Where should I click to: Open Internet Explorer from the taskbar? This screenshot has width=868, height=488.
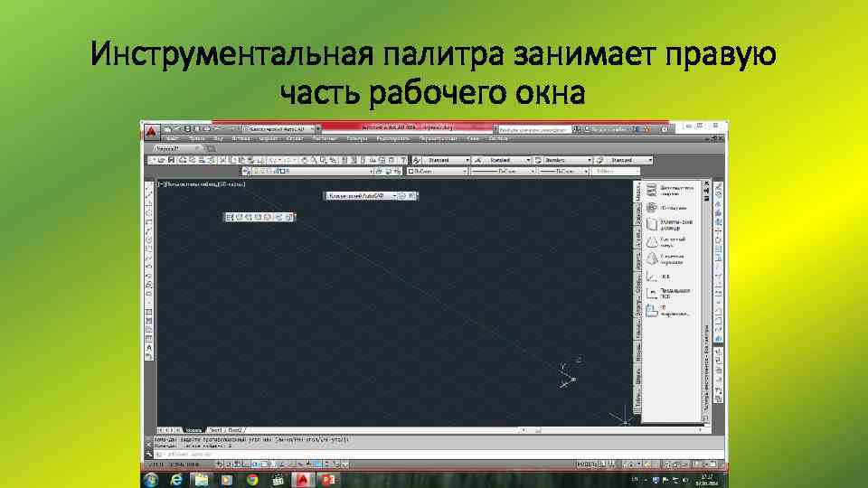176,480
